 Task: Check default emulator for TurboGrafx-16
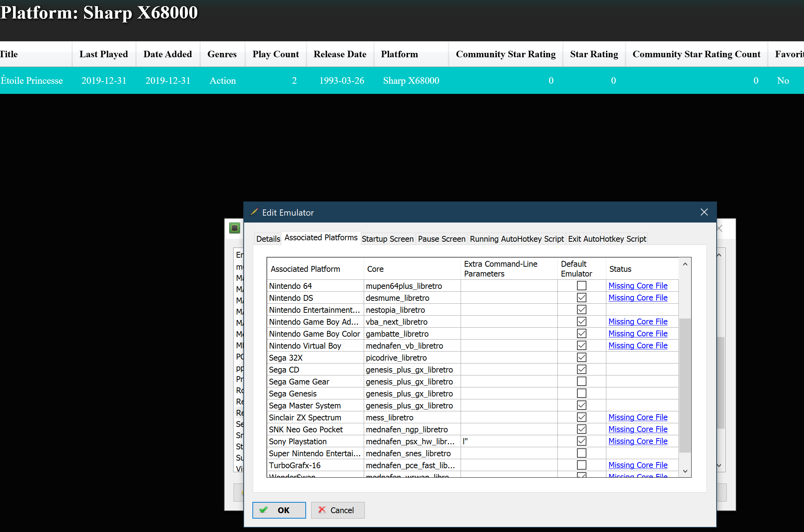pyautogui.click(x=581, y=465)
